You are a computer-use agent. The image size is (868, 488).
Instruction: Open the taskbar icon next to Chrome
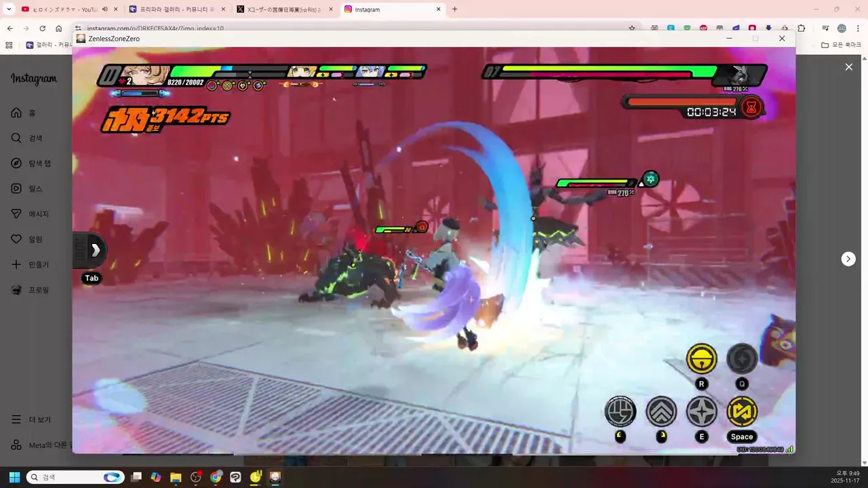[235, 477]
